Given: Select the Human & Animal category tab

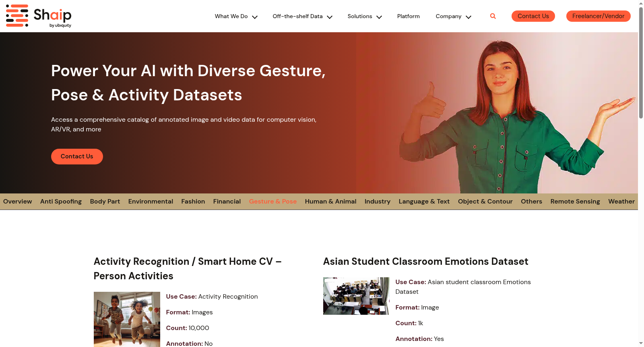Looking at the screenshot, I should pyautogui.click(x=331, y=202).
